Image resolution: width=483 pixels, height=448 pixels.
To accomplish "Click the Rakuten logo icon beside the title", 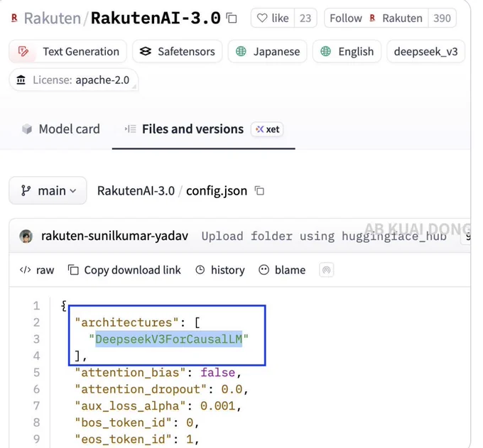I will [x=14, y=18].
